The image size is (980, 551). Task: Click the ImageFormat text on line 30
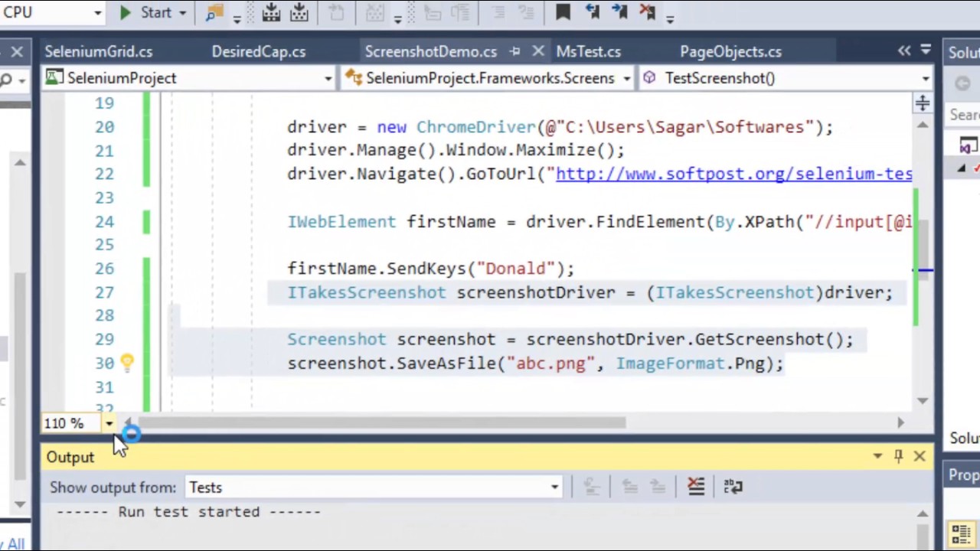tap(670, 364)
